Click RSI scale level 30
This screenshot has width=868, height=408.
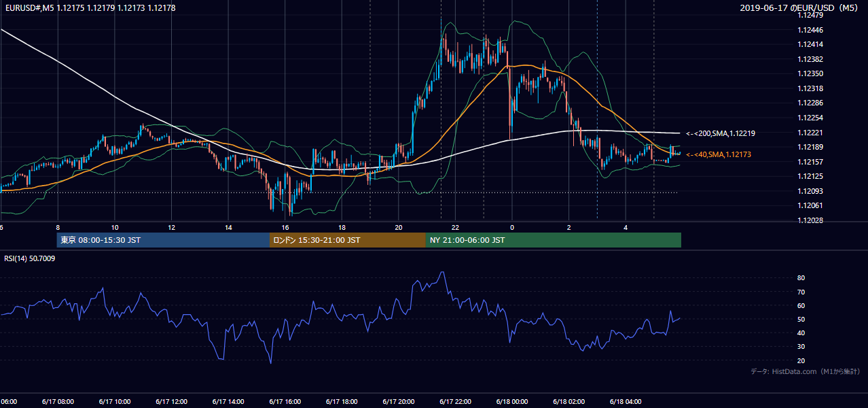[801, 347]
